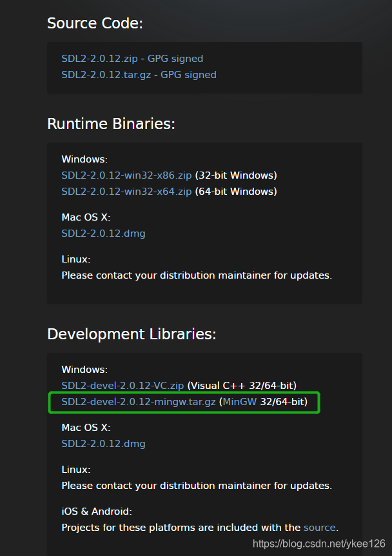392x556 pixels.
Task: Download SDL2-devel-2.0.12-VC.zip development library
Action: pyautogui.click(x=122, y=386)
